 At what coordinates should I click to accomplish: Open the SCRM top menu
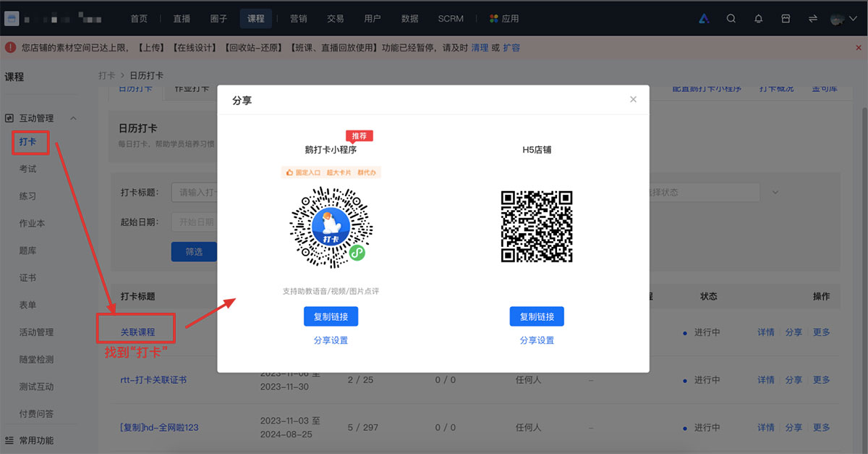(x=451, y=19)
